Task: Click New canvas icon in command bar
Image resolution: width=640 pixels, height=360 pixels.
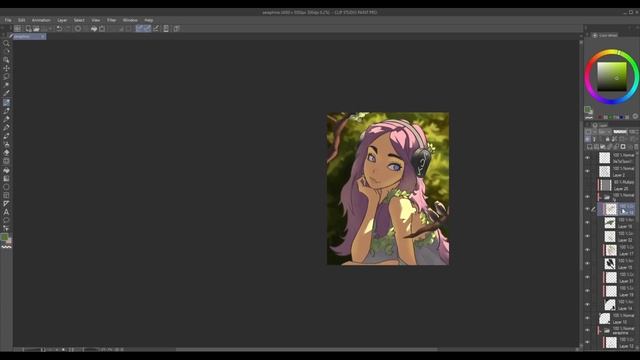Action: click(x=28, y=29)
